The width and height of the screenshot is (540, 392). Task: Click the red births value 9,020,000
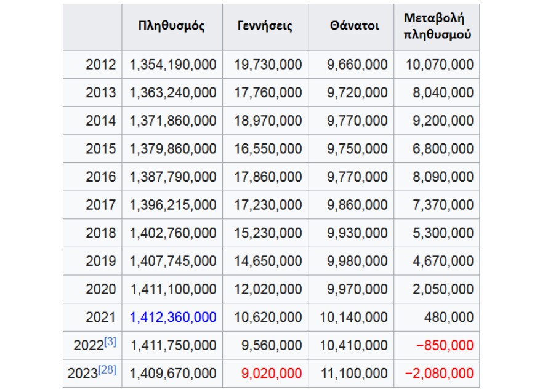tap(272, 374)
